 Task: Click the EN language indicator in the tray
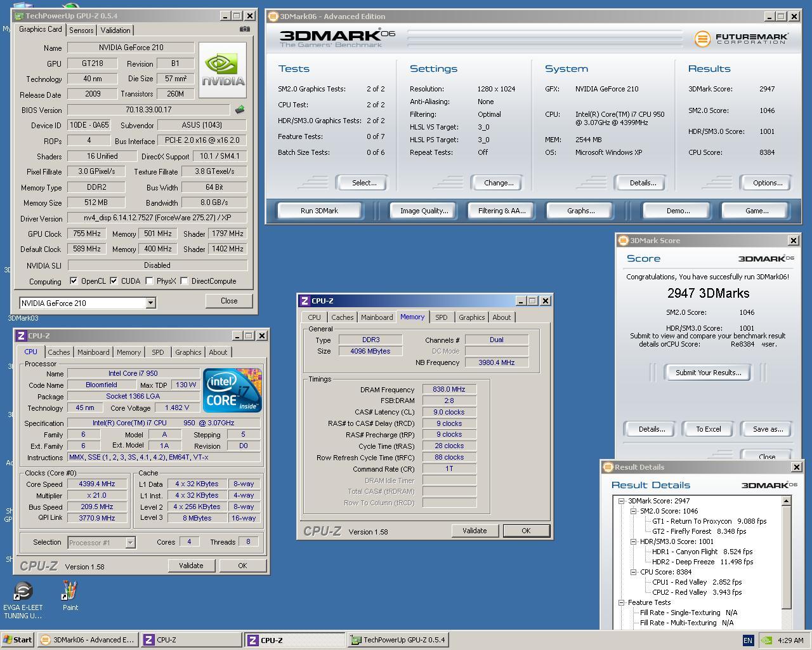pos(747,640)
